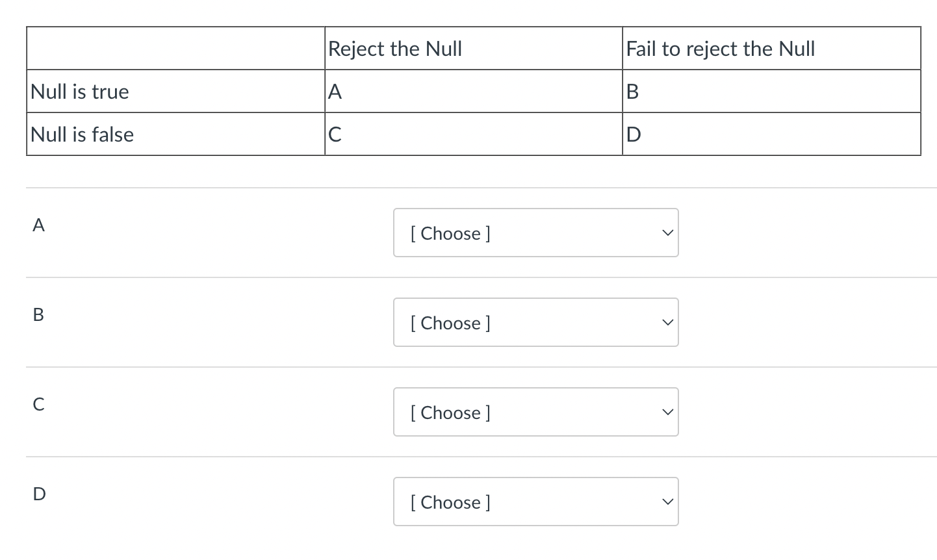Open the [Choose] dropdown for item B

535,322
